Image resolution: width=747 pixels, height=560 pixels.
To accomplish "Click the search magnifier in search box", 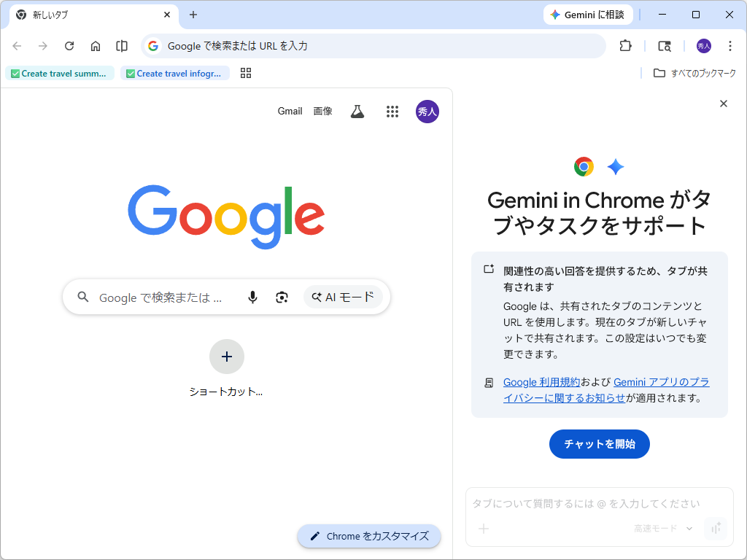I will pyautogui.click(x=83, y=297).
